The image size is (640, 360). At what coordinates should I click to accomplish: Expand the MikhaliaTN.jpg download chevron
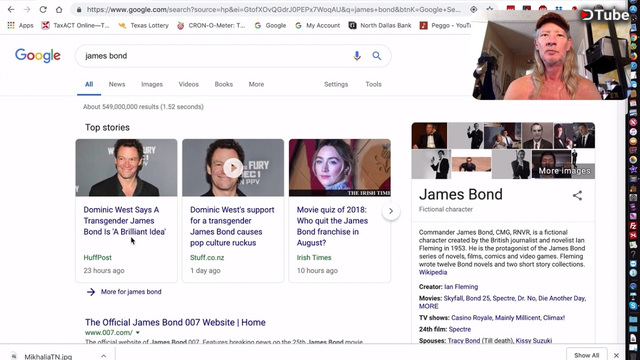pos(104,356)
